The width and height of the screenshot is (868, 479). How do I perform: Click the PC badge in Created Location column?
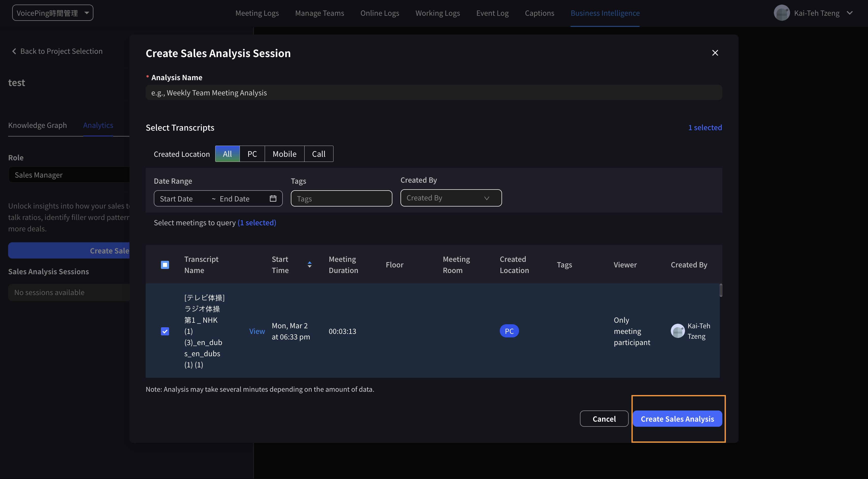tap(509, 331)
